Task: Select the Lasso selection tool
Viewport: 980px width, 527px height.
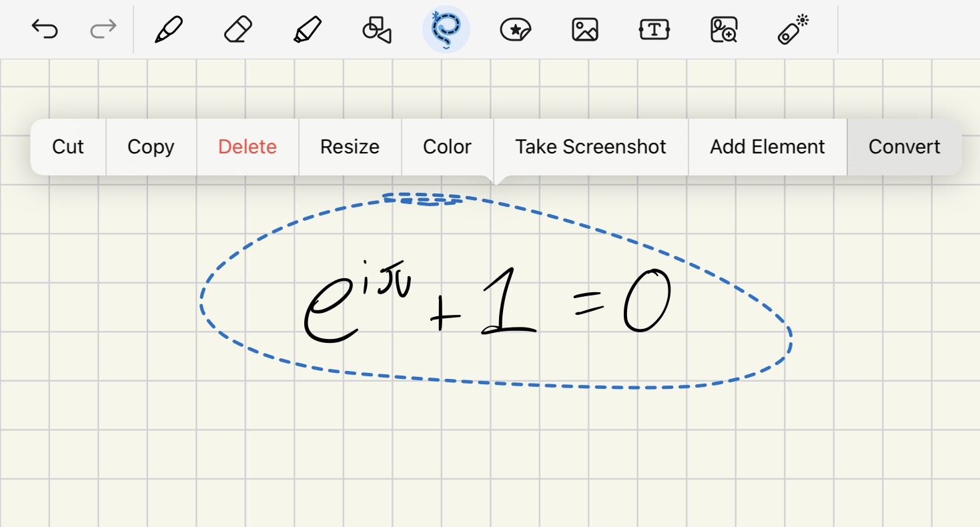Action: point(446,29)
